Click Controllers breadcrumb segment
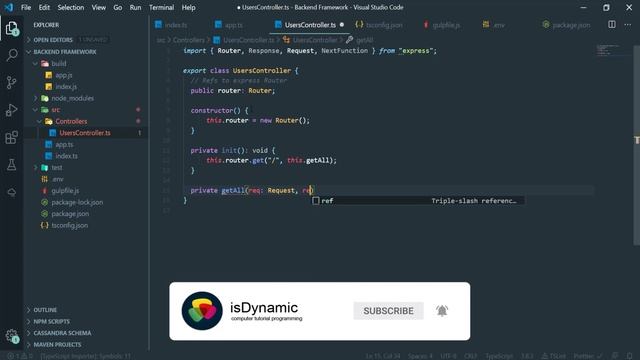Screen dimensions: 640x360 (x=189, y=40)
